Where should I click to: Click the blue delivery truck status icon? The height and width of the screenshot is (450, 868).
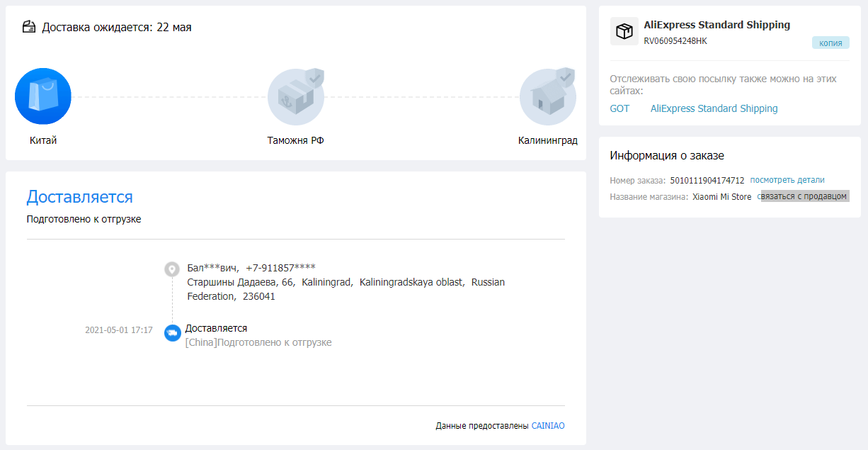(172, 332)
